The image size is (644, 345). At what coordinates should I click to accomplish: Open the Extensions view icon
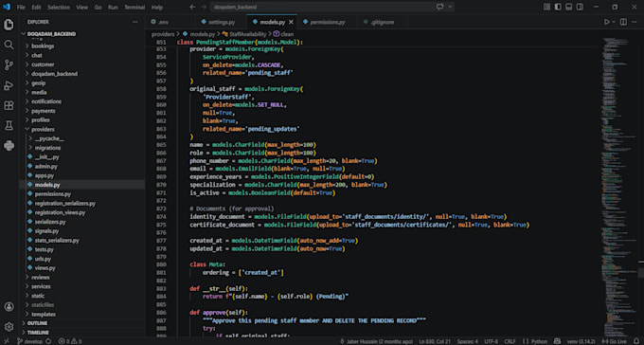tap(9, 105)
